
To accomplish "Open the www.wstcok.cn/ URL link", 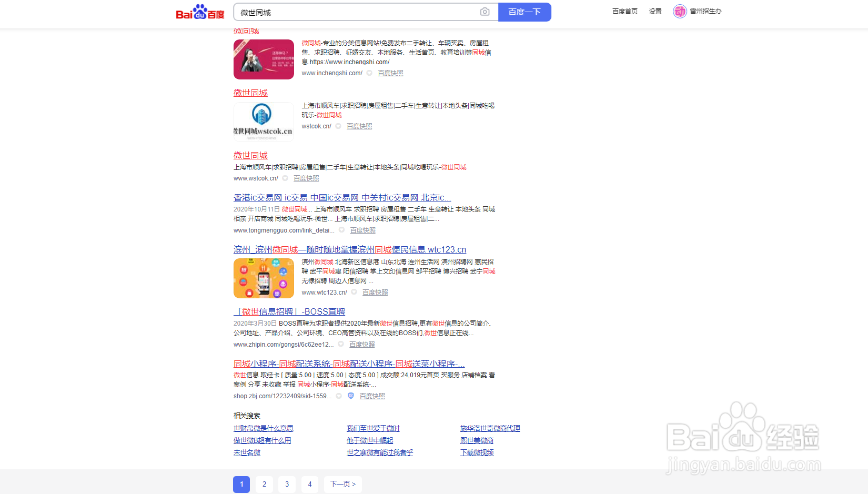I will (x=256, y=178).
